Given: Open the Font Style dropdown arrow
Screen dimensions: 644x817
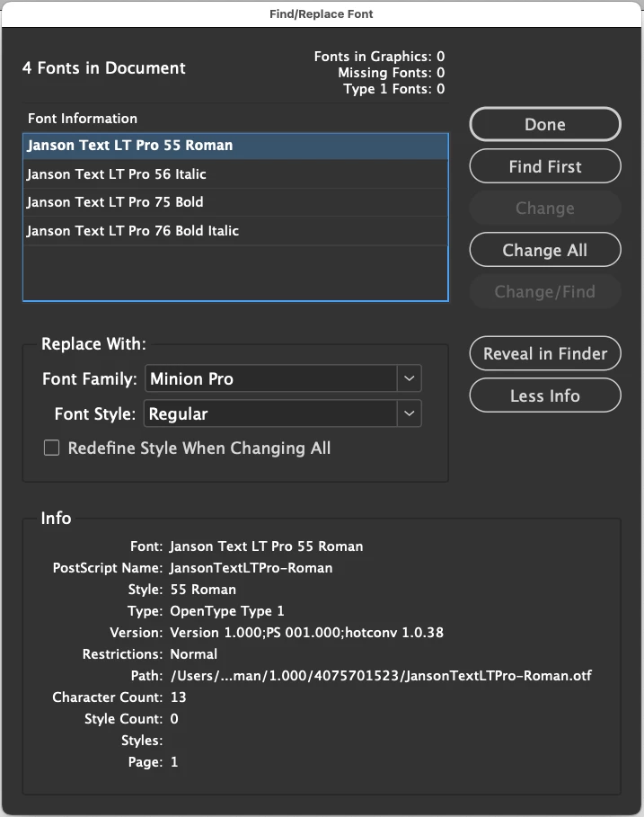Looking at the screenshot, I should click(x=410, y=413).
